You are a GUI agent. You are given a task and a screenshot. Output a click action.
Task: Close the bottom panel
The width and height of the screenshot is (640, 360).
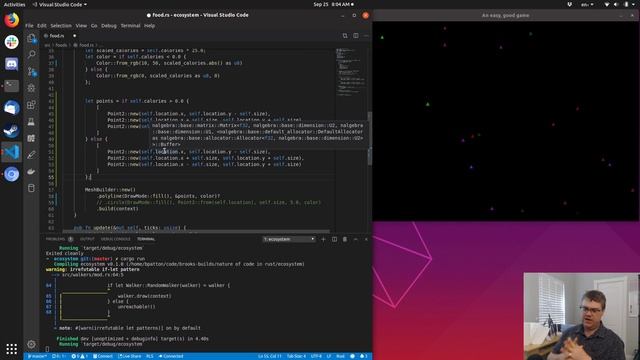[366, 239]
